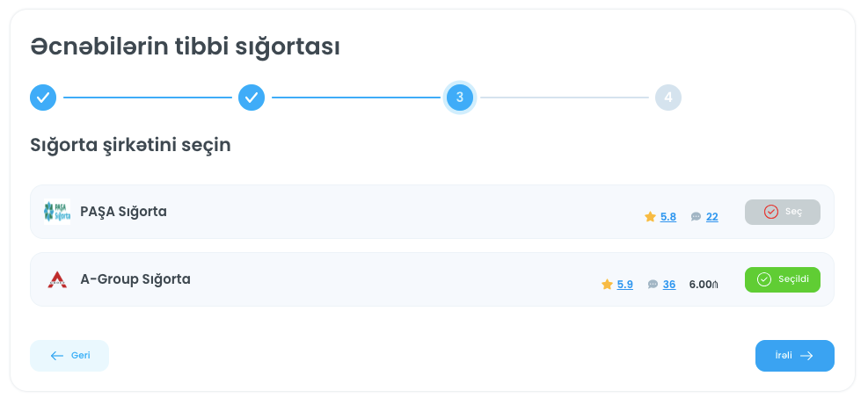The image size is (868, 405).
Task: Open the 5.8 rating link
Action: pyautogui.click(x=668, y=217)
